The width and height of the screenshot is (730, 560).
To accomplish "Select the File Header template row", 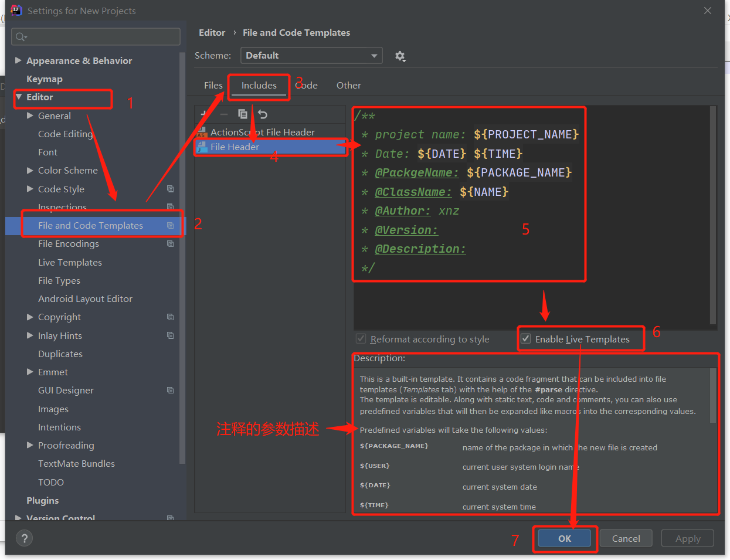I will (270, 147).
